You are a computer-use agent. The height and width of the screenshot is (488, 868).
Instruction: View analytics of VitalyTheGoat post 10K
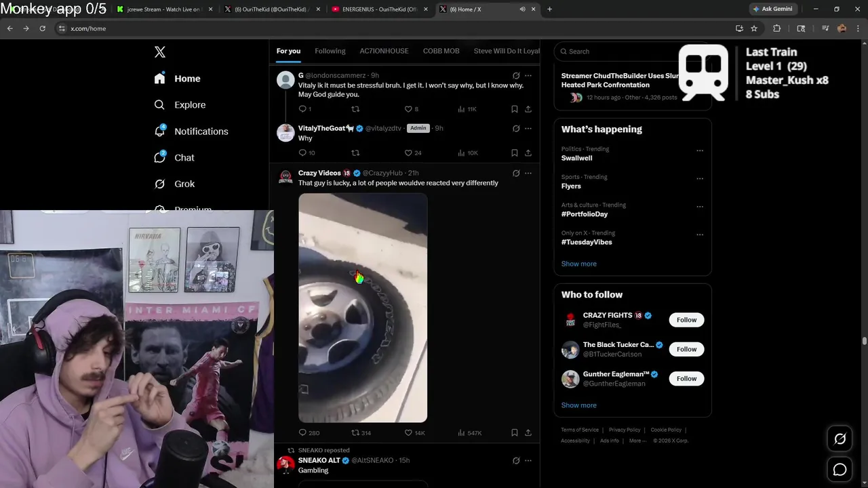(468, 153)
